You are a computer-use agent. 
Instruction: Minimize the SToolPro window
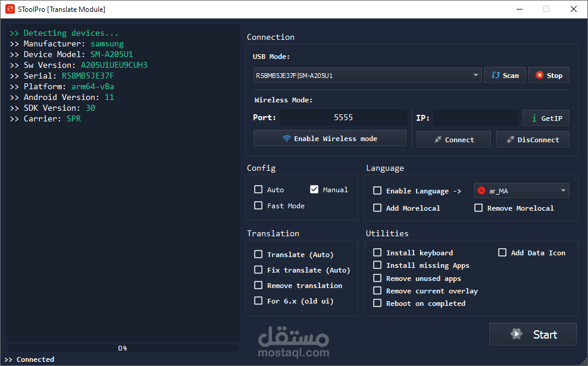tap(519, 9)
